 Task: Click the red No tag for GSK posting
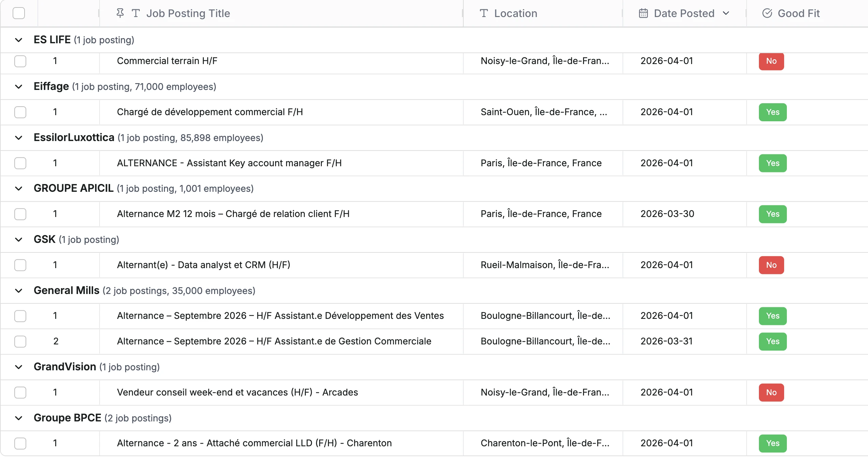click(x=771, y=265)
